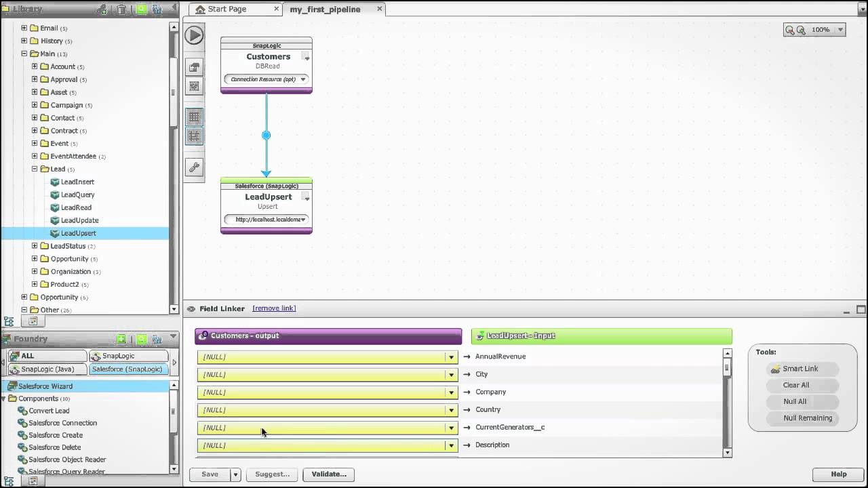Select the Salesforce (SnapLogic) foundry tab
This screenshot has height=488, width=868.
coord(129,369)
